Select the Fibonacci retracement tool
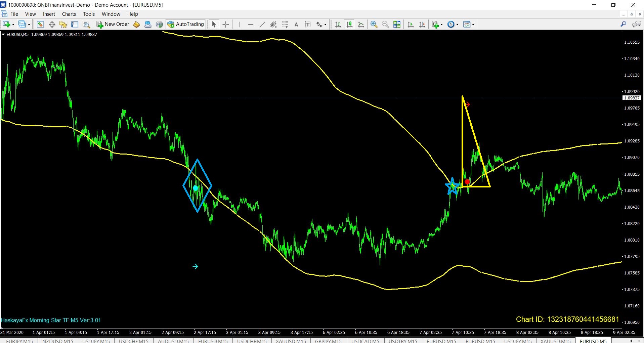This screenshot has height=343, width=644. (285, 24)
